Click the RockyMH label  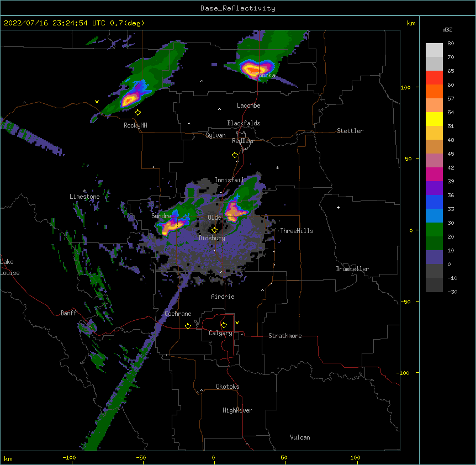[x=135, y=125]
